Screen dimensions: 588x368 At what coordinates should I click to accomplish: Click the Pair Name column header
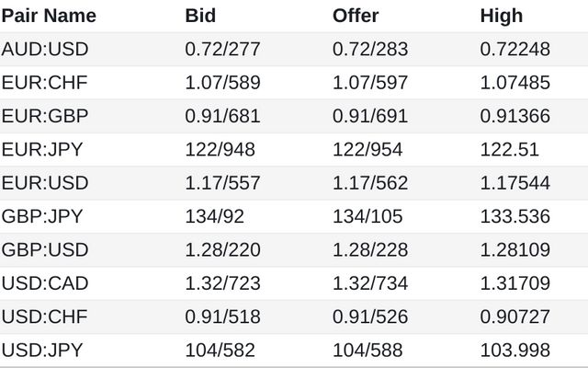49,16
